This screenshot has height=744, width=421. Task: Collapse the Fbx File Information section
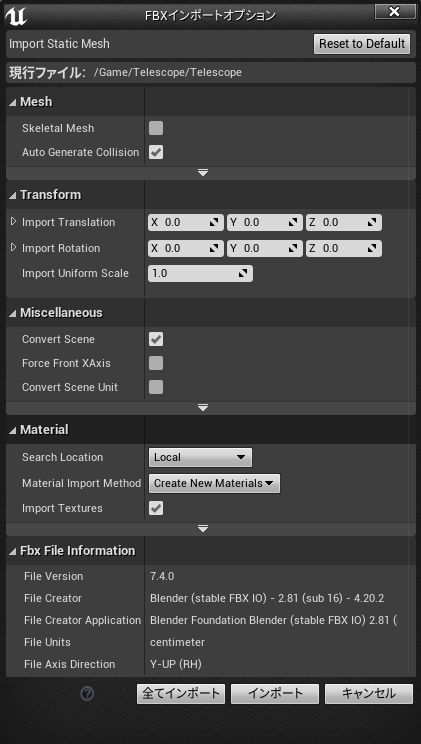[x=72, y=550]
